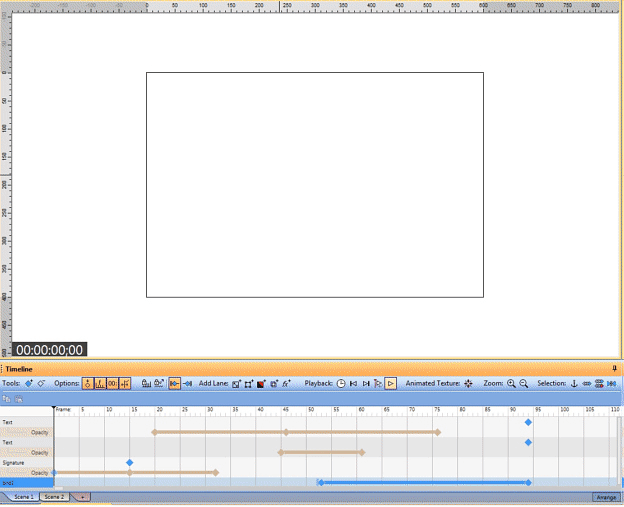
Task: Select second Text Opacity keyframe near frame 61
Action: tap(362, 452)
